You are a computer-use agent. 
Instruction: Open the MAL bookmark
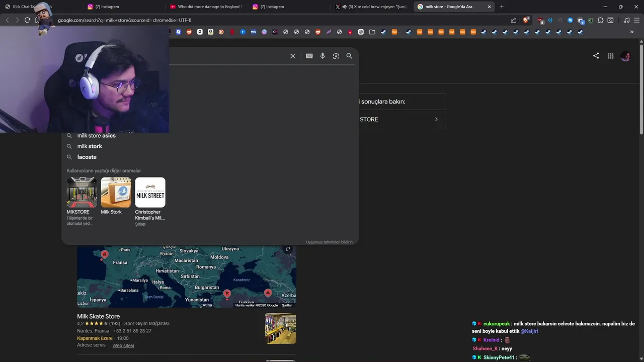253,32
